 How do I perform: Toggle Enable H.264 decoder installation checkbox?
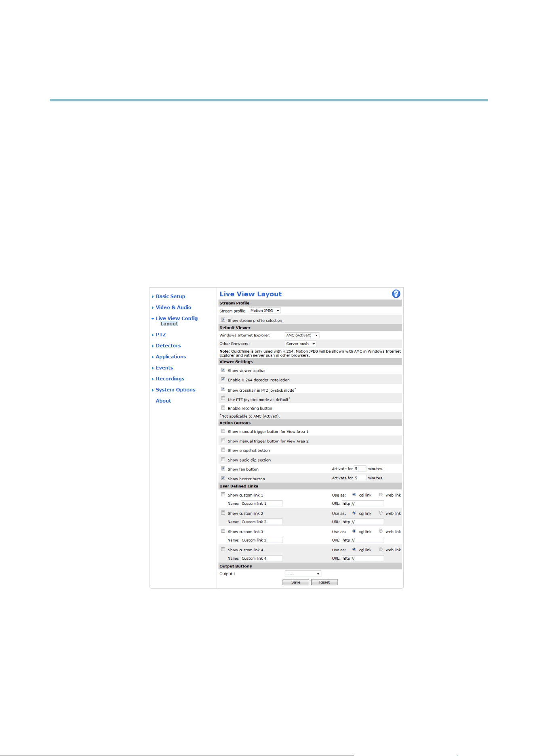[223, 380]
